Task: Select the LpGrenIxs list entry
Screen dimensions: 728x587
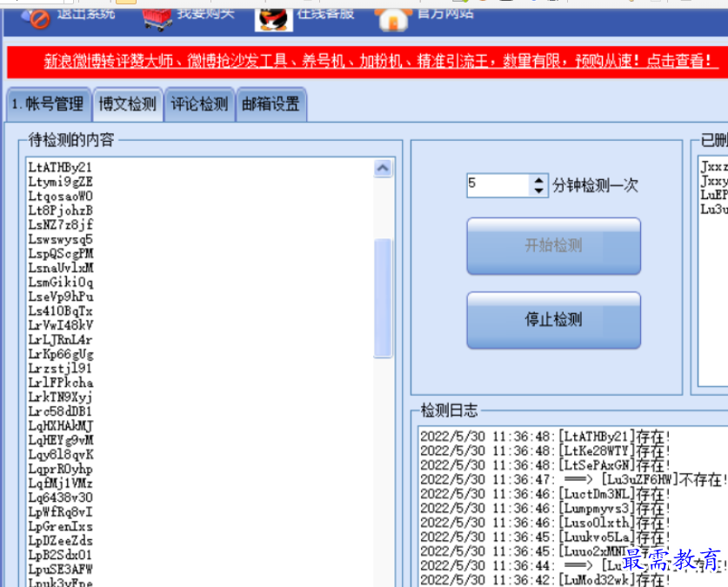Action: [60, 527]
